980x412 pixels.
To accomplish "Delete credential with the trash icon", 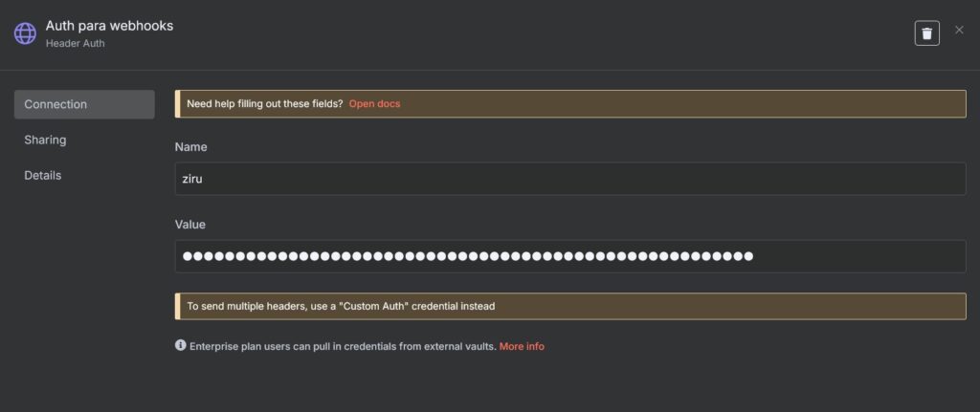I will coord(926,33).
